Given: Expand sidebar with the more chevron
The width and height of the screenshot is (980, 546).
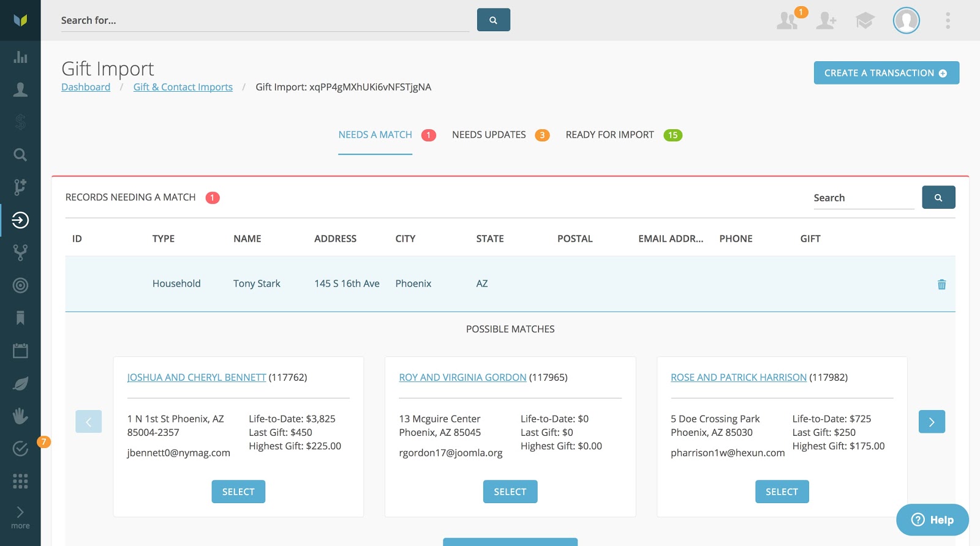Looking at the screenshot, I should click(x=20, y=517).
